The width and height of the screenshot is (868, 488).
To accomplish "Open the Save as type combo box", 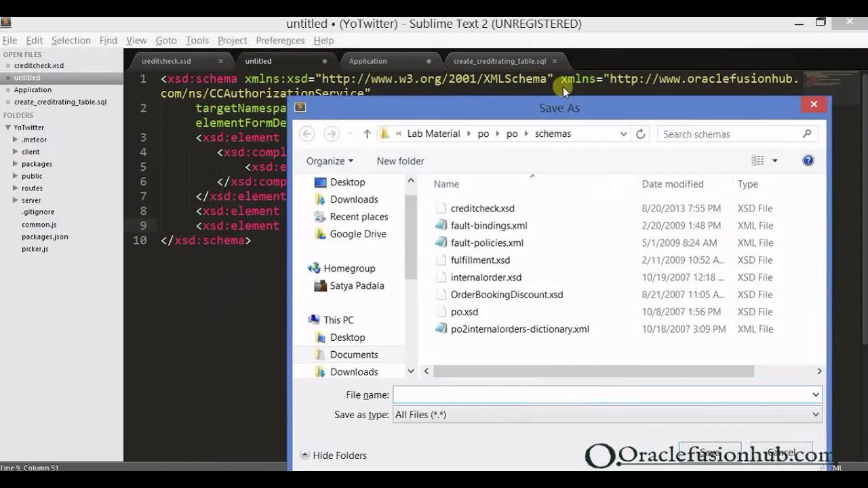I will pyautogui.click(x=608, y=414).
